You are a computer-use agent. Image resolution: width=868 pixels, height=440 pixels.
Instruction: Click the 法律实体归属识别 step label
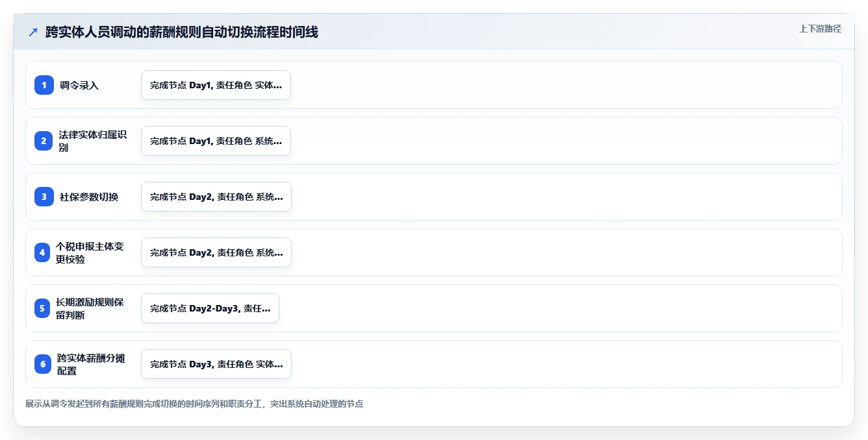click(92, 141)
